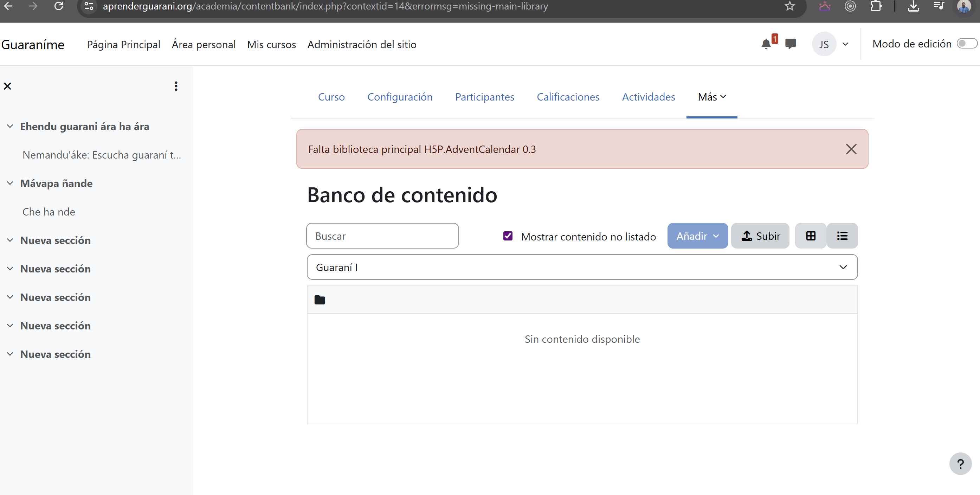Open the media control playlist icon
The image size is (980, 495).
pyautogui.click(x=939, y=6)
